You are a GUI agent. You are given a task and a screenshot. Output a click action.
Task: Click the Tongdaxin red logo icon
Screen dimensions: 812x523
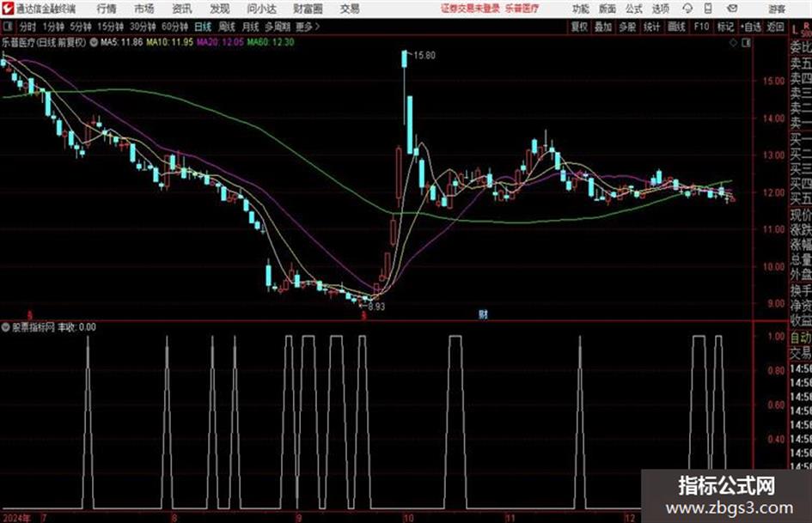tap(8, 9)
